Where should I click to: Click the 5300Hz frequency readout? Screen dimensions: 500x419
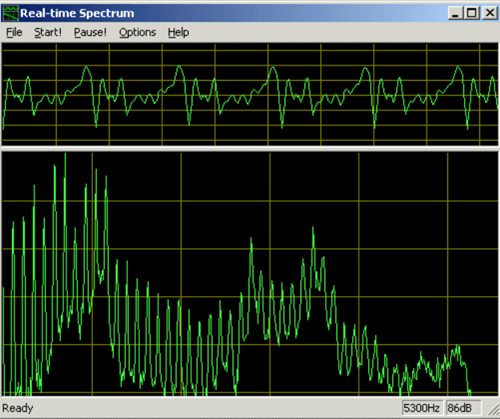tap(422, 408)
